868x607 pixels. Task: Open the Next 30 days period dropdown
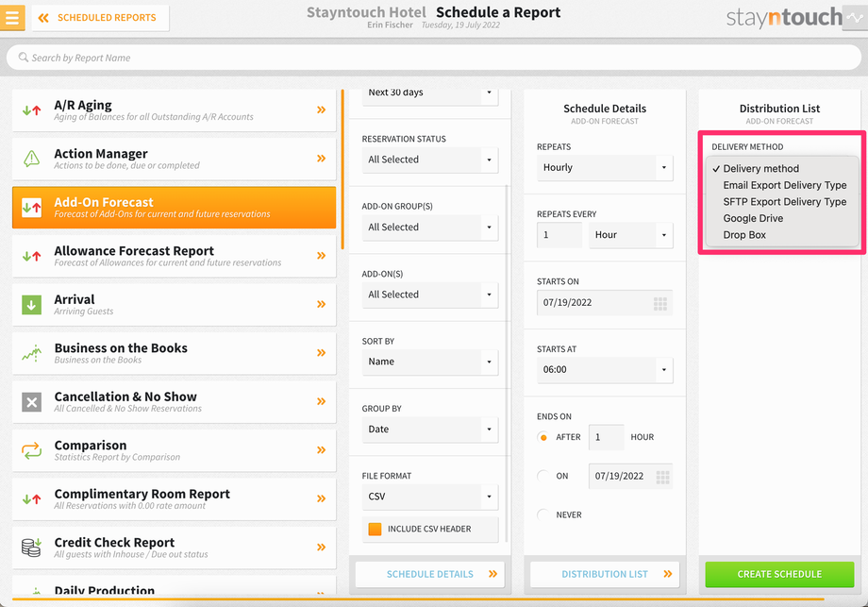click(430, 95)
